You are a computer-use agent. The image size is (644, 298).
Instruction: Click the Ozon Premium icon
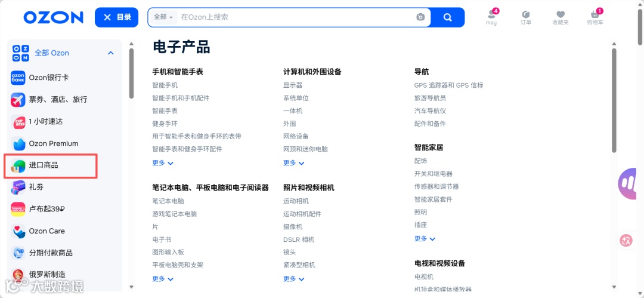click(x=18, y=144)
